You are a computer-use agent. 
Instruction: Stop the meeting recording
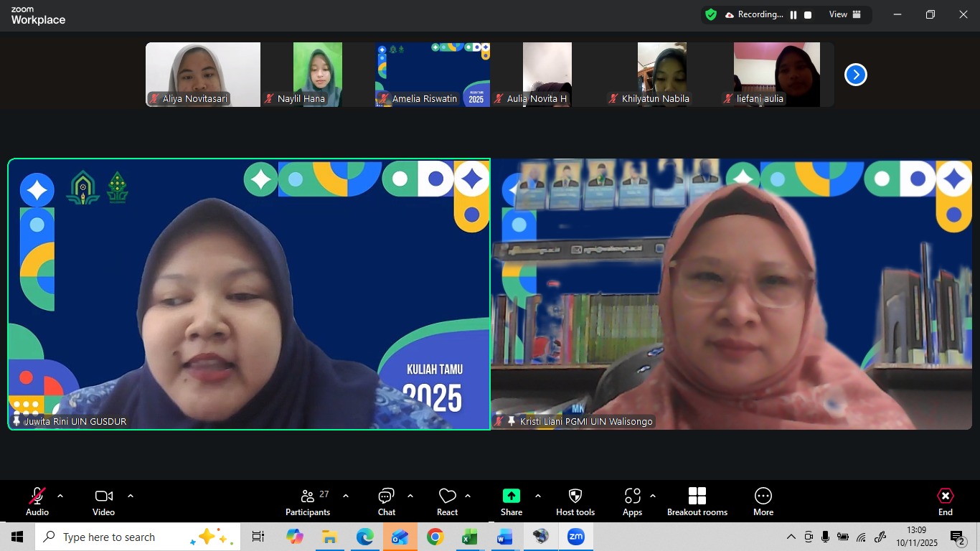point(808,14)
